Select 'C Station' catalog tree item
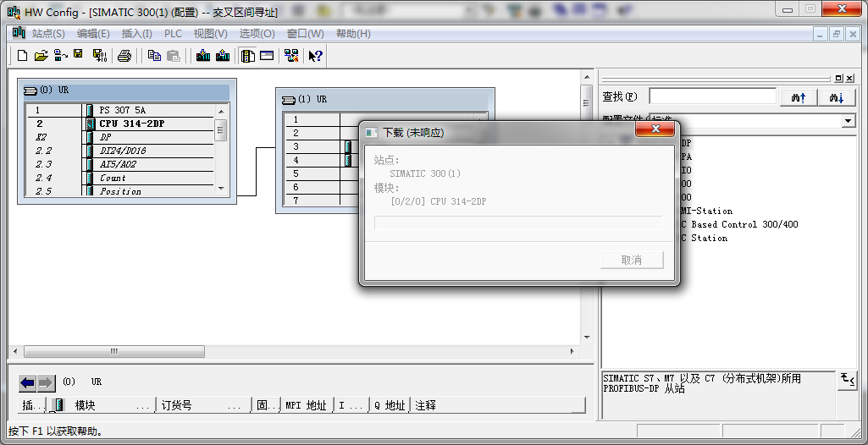This screenshot has width=868, height=445. (704, 239)
